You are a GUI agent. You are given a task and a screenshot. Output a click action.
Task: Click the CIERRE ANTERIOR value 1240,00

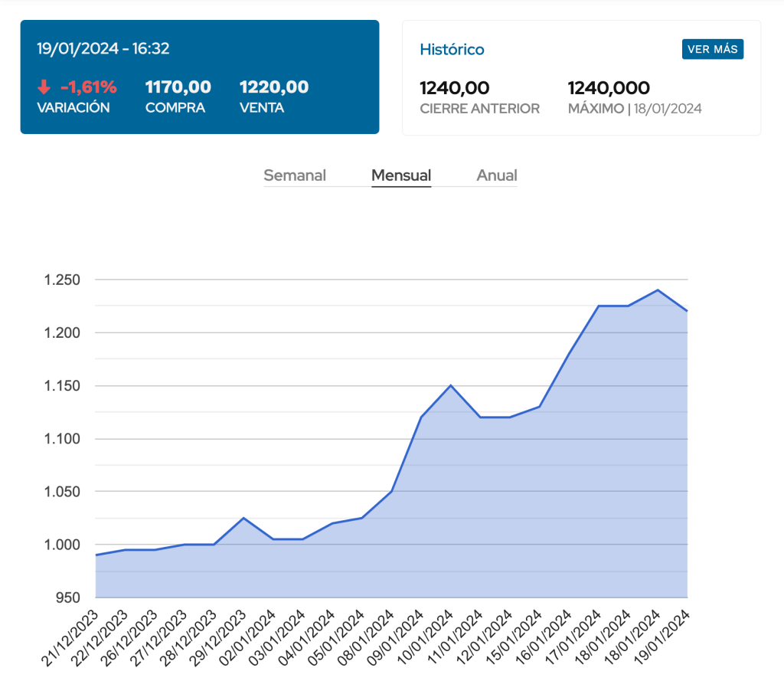pyautogui.click(x=455, y=88)
